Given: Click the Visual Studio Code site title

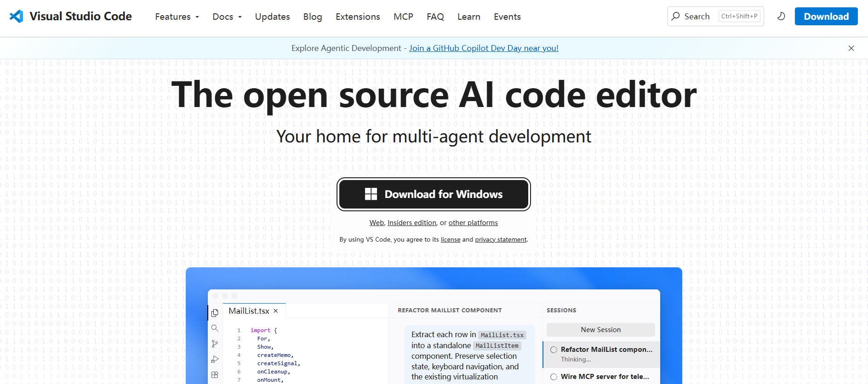Looking at the screenshot, I should pyautogui.click(x=81, y=17).
